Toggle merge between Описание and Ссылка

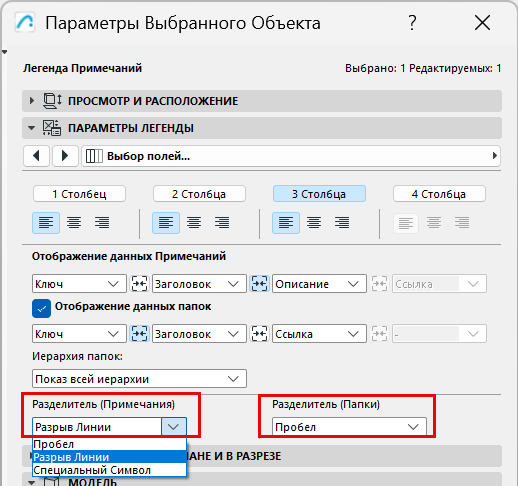tap(379, 284)
